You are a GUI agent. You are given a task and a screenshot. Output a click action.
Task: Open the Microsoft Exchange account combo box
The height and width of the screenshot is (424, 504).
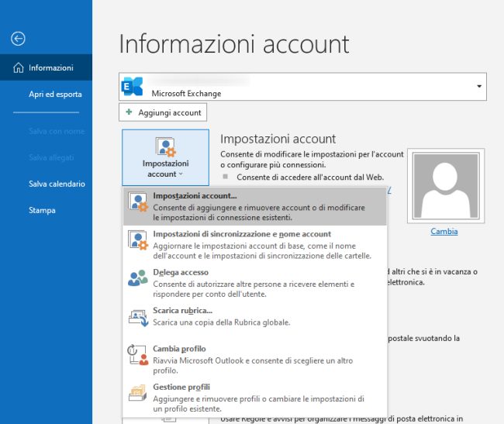tap(302, 88)
